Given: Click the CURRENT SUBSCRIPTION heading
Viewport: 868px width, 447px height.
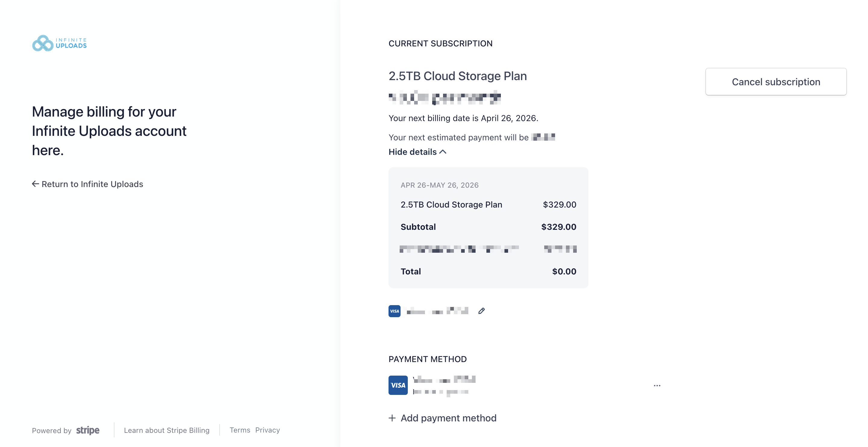Looking at the screenshot, I should [440, 43].
